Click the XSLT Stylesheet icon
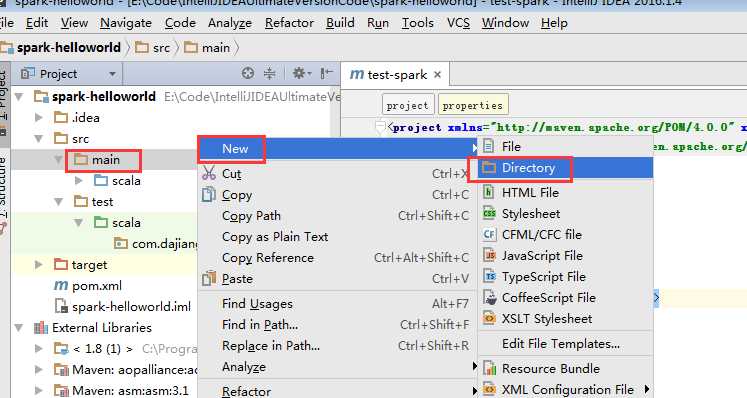The height and width of the screenshot is (398, 747). click(489, 318)
